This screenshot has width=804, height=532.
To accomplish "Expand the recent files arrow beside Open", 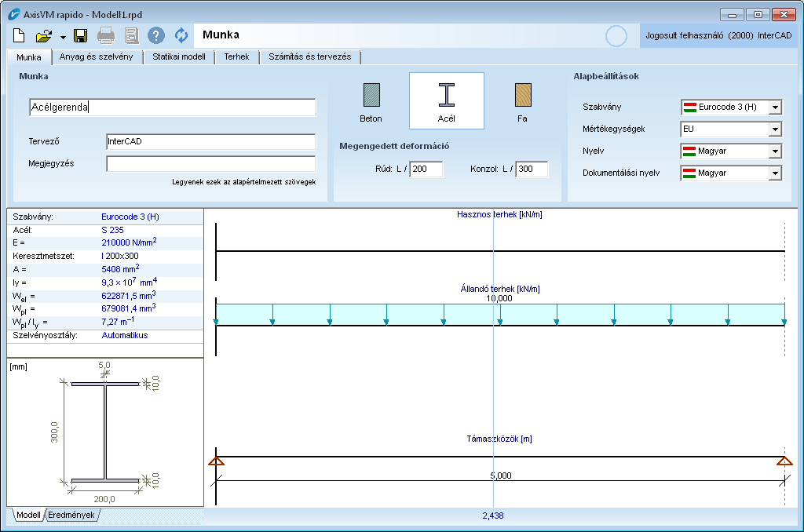I will click(x=63, y=37).
